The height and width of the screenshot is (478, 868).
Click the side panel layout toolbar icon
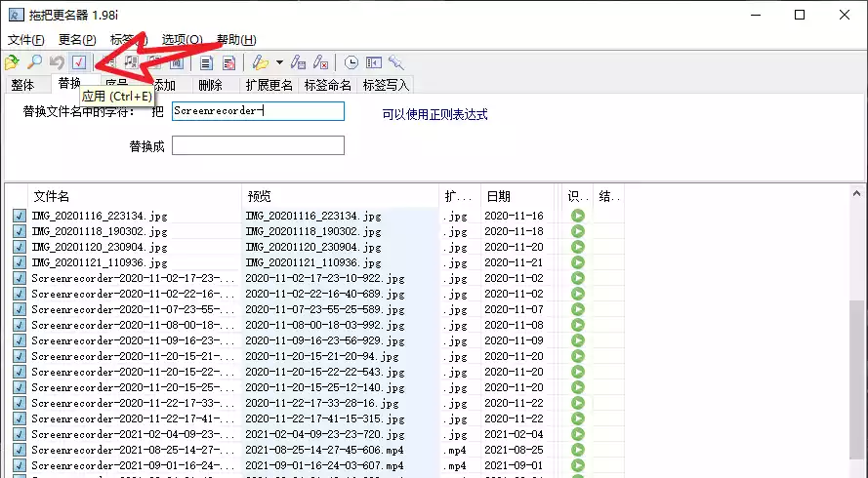point(374,62)
